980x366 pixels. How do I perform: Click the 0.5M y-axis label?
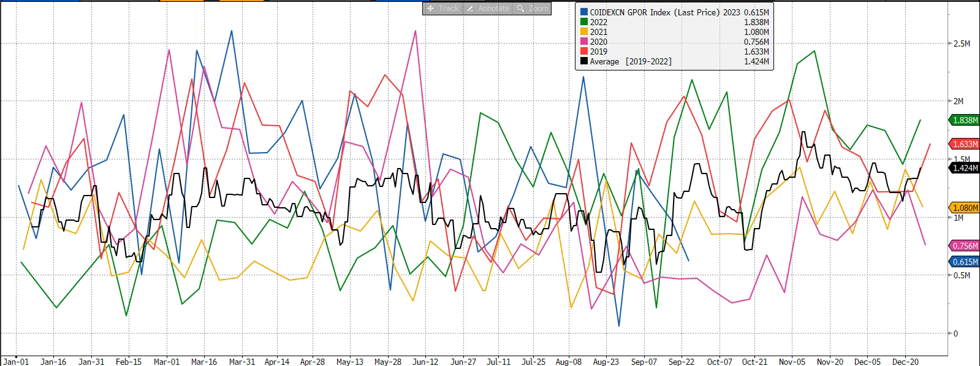[x=962, y=275]
